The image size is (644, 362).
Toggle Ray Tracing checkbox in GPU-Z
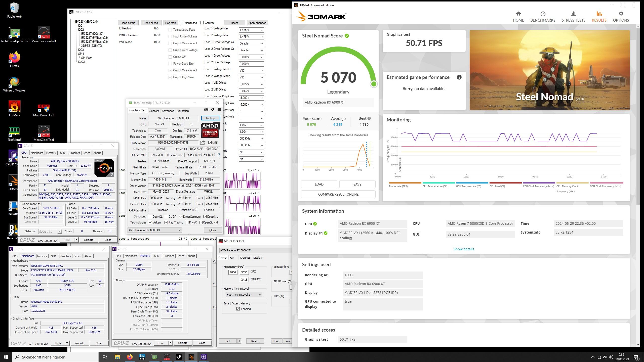[x=166, y=222]
